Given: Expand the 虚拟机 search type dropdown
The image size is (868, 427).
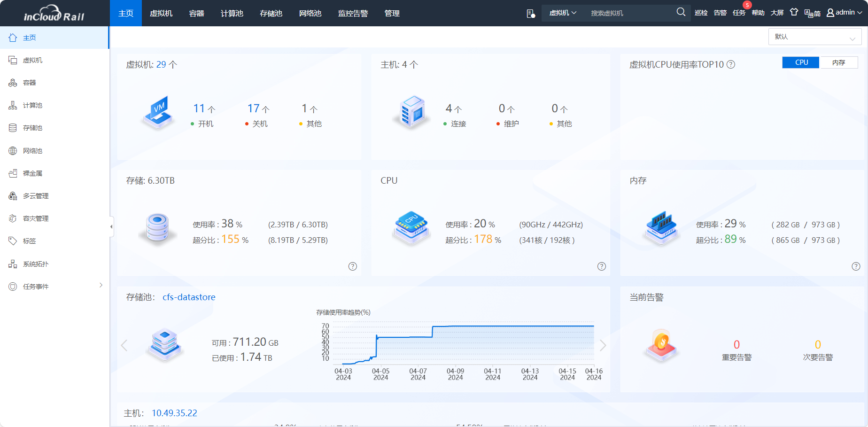Looking at the screenshot, I should (x=563, y=13).
